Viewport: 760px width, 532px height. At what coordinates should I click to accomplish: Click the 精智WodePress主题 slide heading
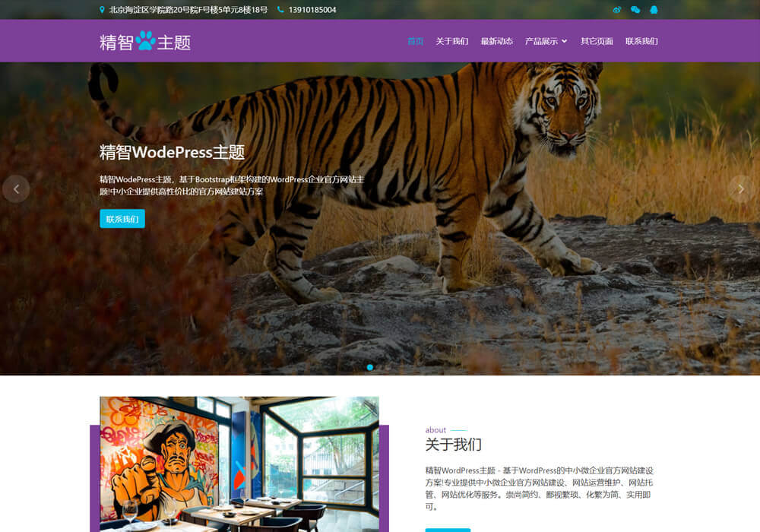click(172, 152)
